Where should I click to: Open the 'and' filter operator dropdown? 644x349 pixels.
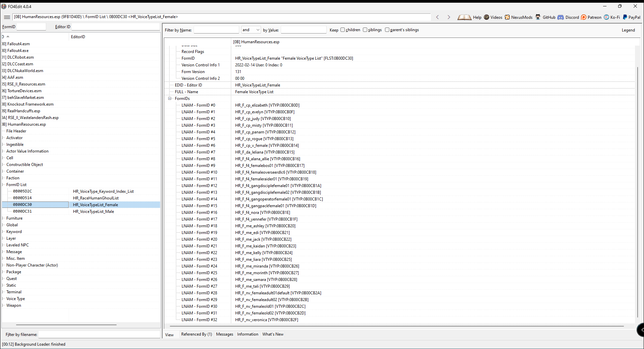click(x=251, y=30)
